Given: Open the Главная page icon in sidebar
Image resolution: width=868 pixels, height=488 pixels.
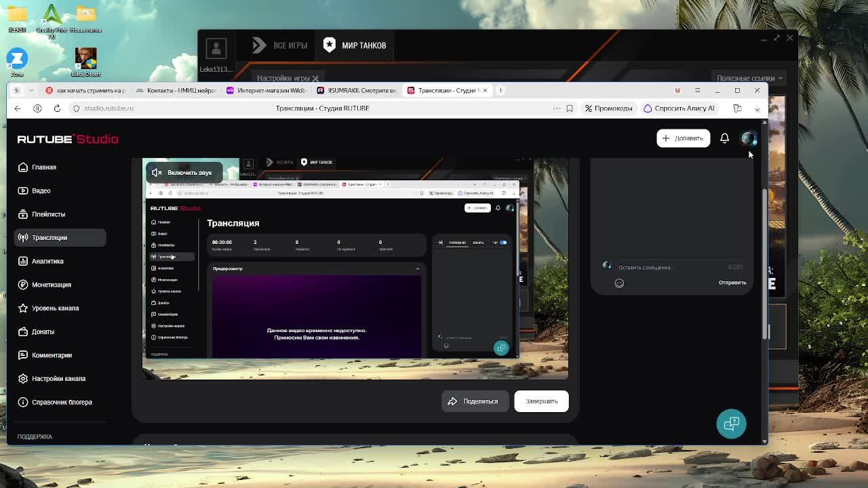Looking at the screenshot, I should (x=23, y=167).
